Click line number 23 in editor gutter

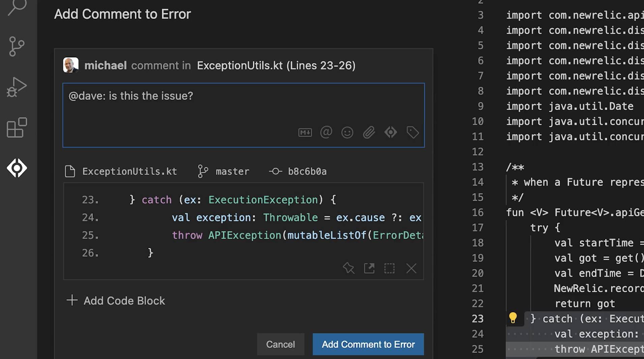point(478,319)
